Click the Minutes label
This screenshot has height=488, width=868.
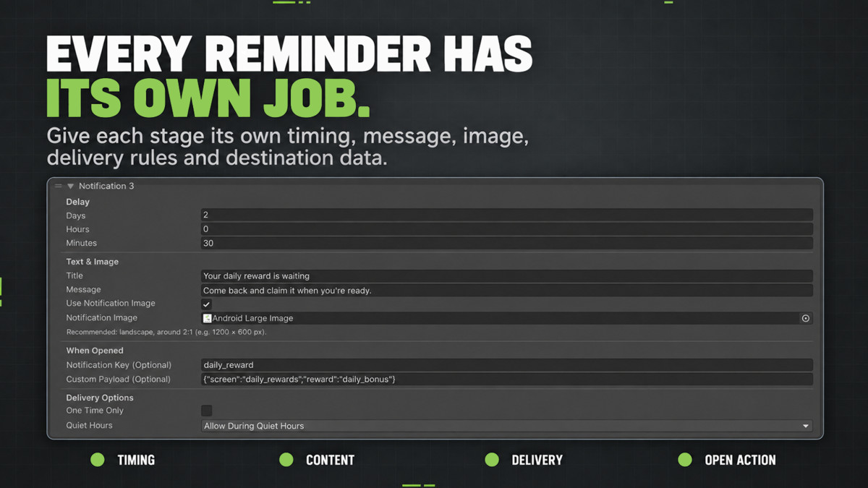82,244
